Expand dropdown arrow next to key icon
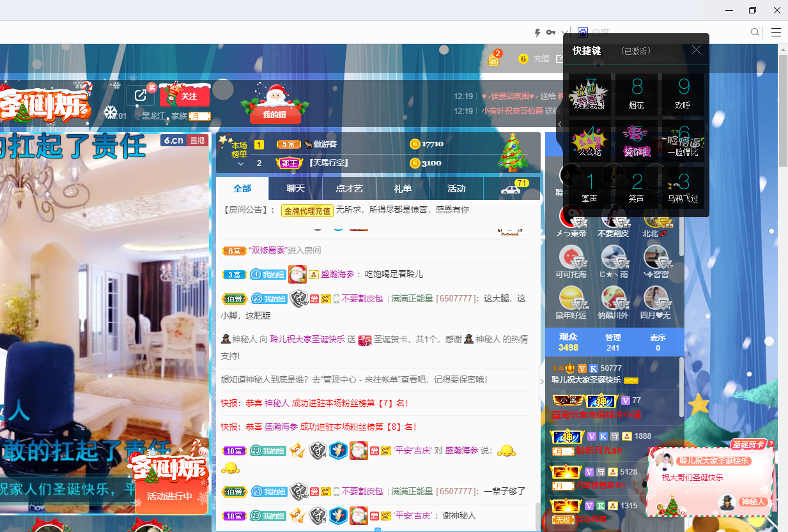Viewport: 788px width, 532px height. tap(563, 33)
